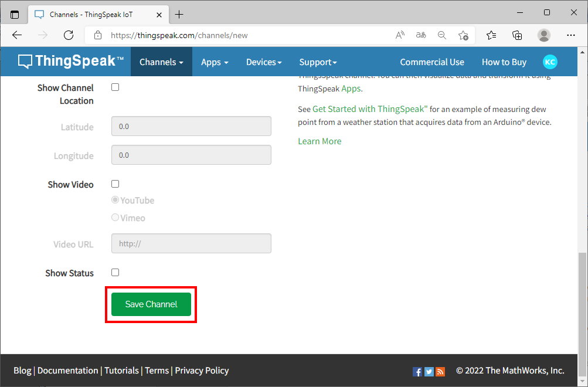The width and height of the screenshot is (588, 387).
Task: View site information lock icon
Action: 98,35
